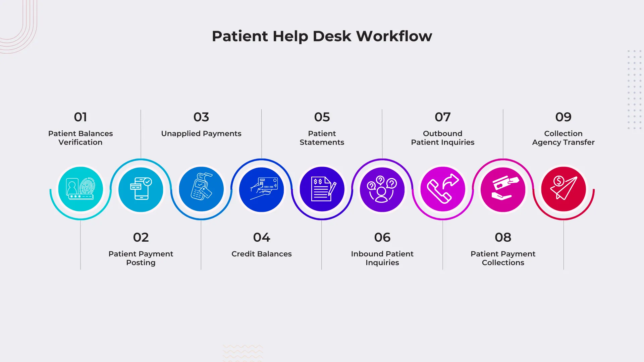Expand step 03 Unapplied Payments workflow detail
The height and width of the screenshot is (362, 644).
201,189
